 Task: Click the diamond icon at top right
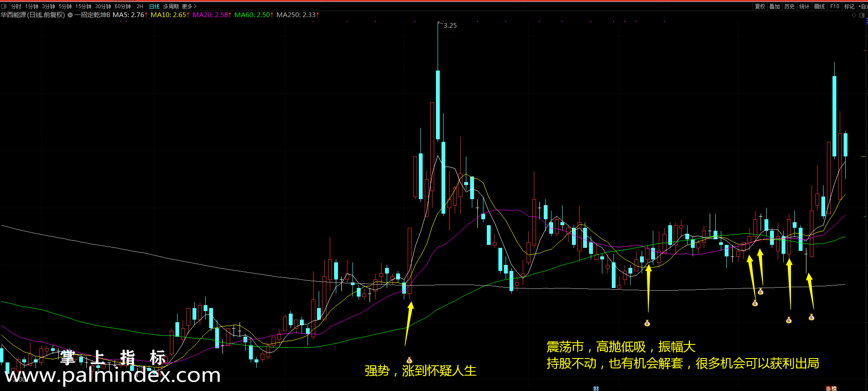[x=854, y=15]
